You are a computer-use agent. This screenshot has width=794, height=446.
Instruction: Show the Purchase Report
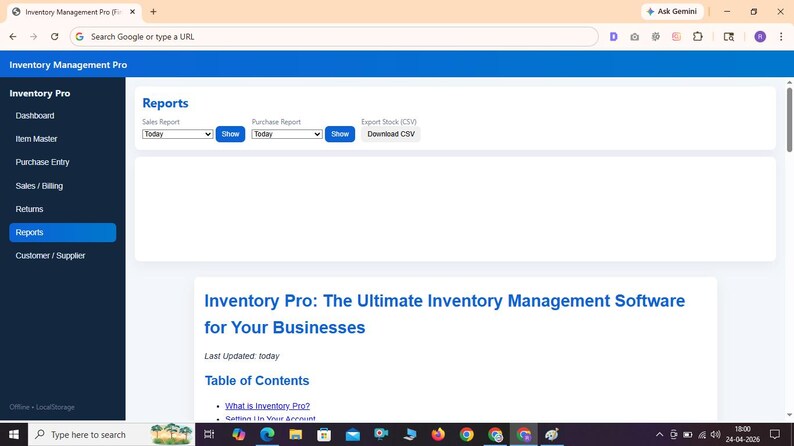pos(340,134)
